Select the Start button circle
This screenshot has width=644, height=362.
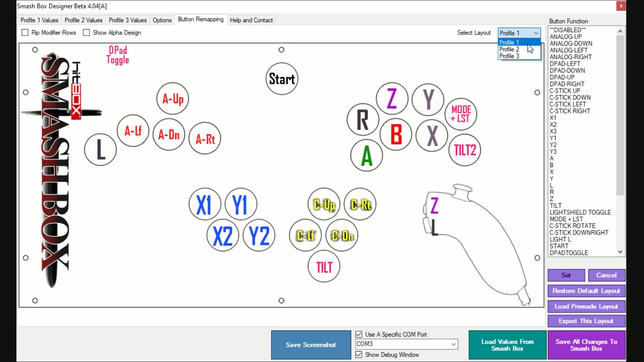[x=282, y=79]
